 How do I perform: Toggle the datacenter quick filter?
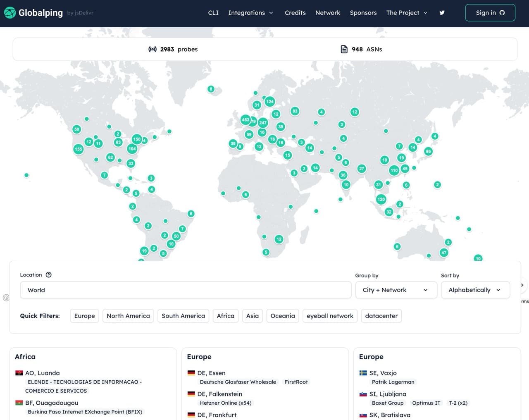(x=381, y=316)
